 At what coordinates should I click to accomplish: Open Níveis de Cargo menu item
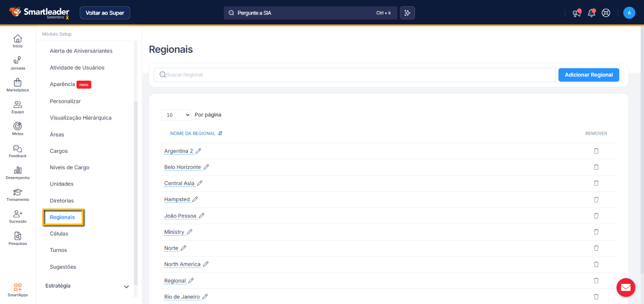click(69, 168)
